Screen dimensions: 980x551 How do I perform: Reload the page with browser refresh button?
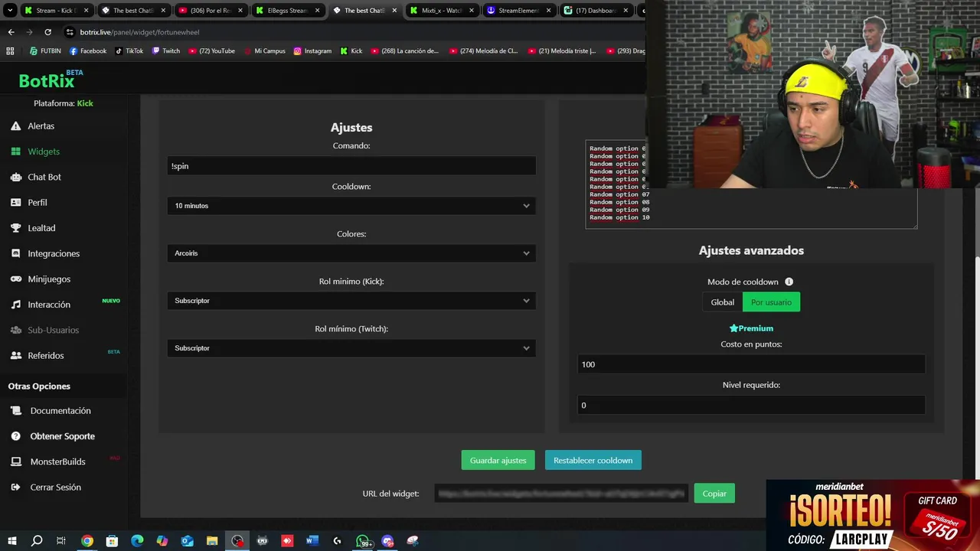[x=47, y=32]
